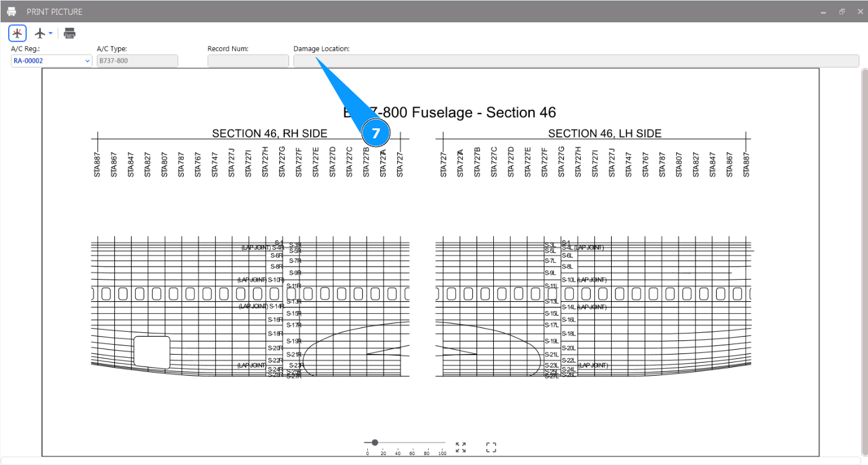Click the corner-brackets fit-to-frame icon
Screen dimensions: 868x465
491,448
